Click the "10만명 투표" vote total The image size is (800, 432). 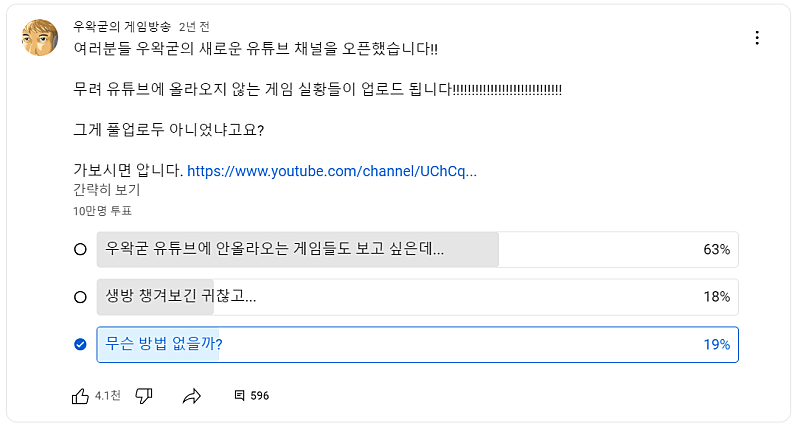pos(102,211)
